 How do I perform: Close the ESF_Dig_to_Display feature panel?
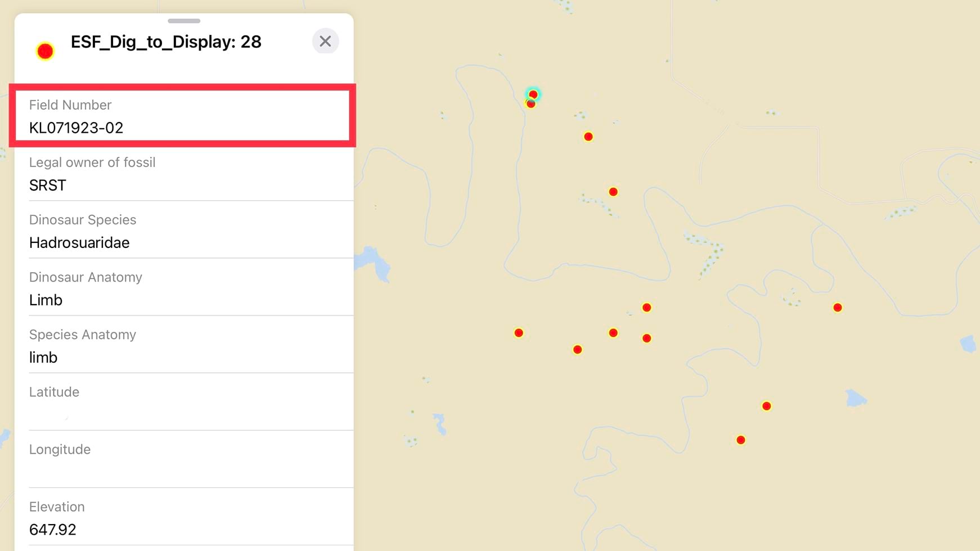(x=325, y=42)
